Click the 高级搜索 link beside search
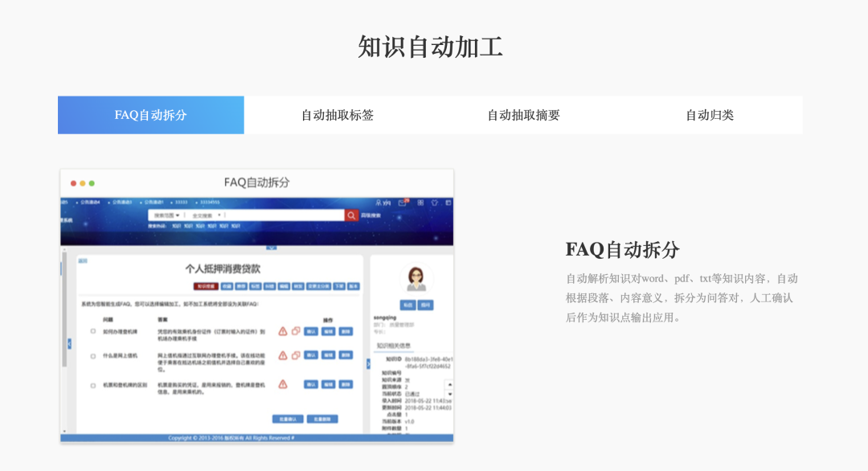868x471 pixels. (x=371, y=215)
